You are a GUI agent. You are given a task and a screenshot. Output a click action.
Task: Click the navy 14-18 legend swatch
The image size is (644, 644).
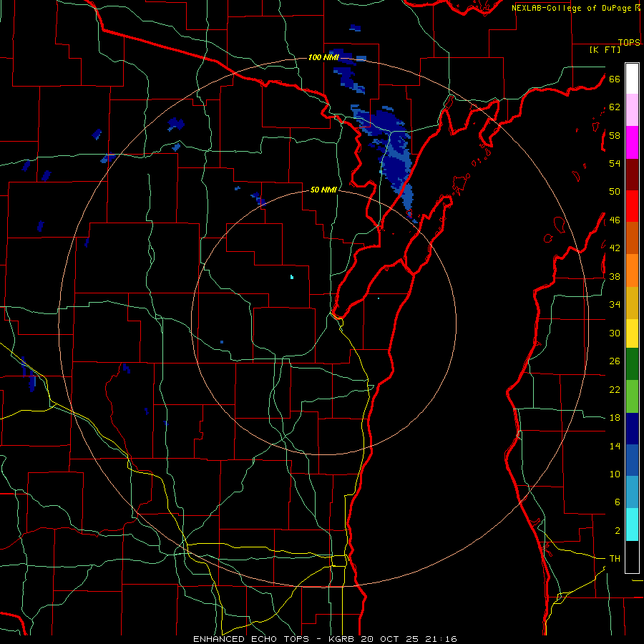click(x=632, y=429)
